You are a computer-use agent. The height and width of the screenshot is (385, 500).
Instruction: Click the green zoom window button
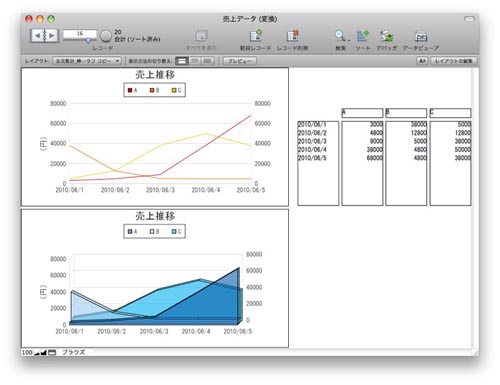51,19
